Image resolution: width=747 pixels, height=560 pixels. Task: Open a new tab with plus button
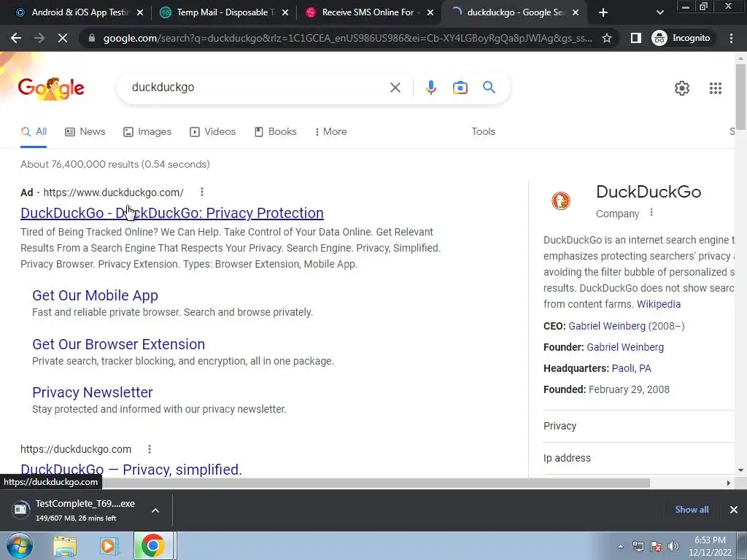click(x=603, y=12)
